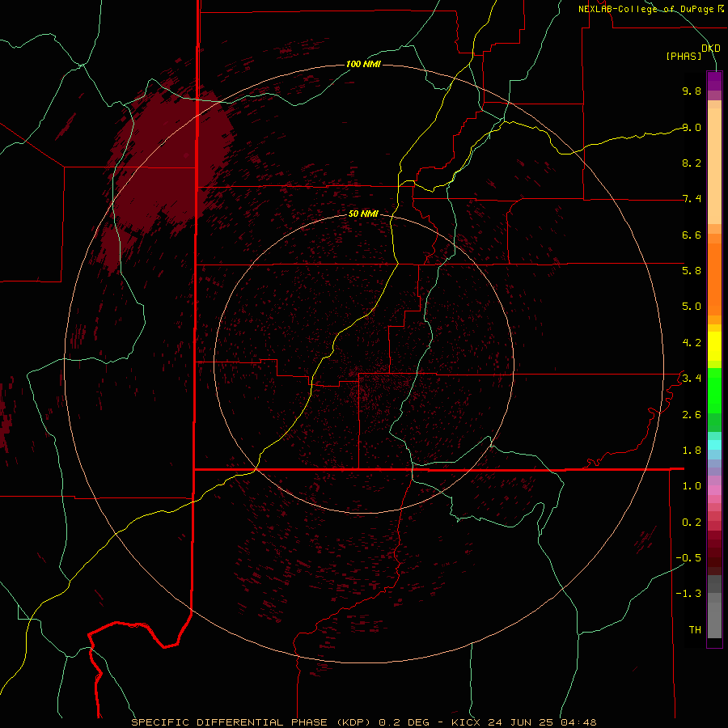Click the 5.0 value on the scale
728x728 pixels.
tap(692, 307)
